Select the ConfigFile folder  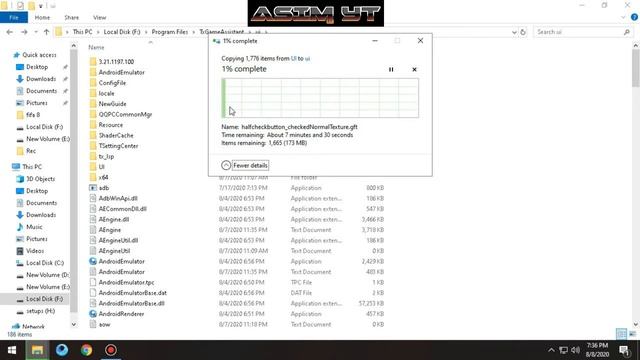coord(112,83)
